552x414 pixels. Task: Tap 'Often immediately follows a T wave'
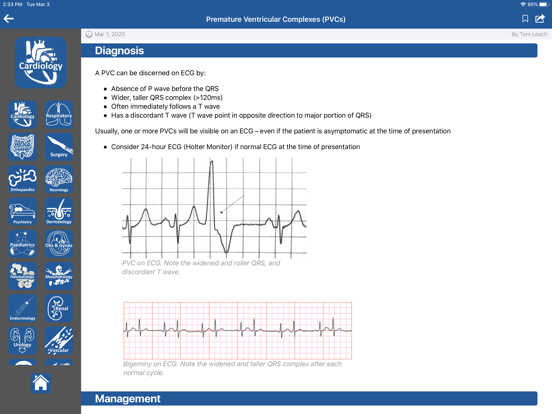pos(165,106)
